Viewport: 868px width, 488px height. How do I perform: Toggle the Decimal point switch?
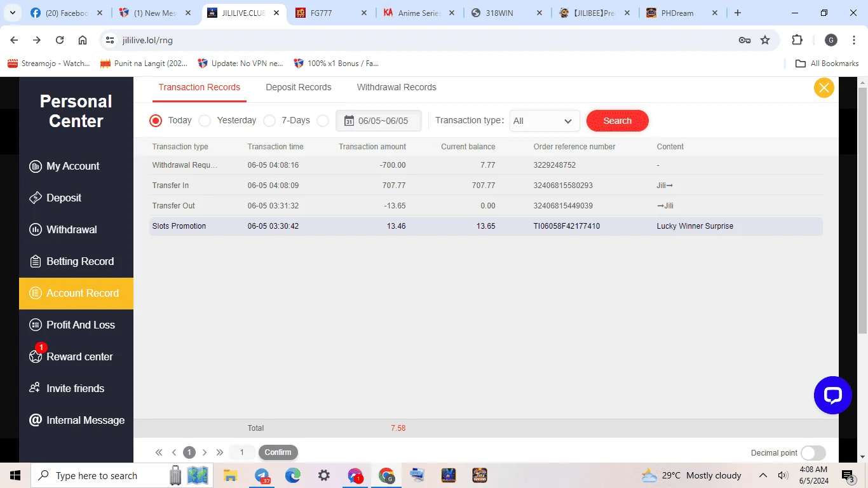pyautogui.click(x=813, y=453)
